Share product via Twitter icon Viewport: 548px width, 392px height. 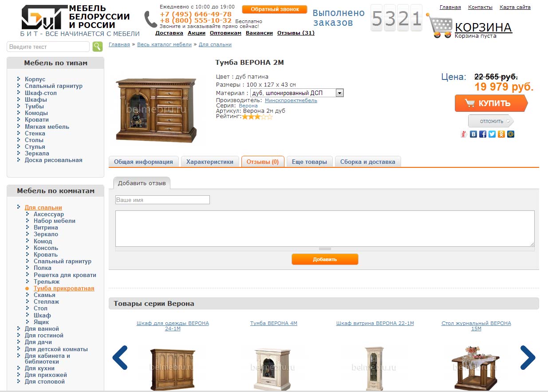(492, 134)
